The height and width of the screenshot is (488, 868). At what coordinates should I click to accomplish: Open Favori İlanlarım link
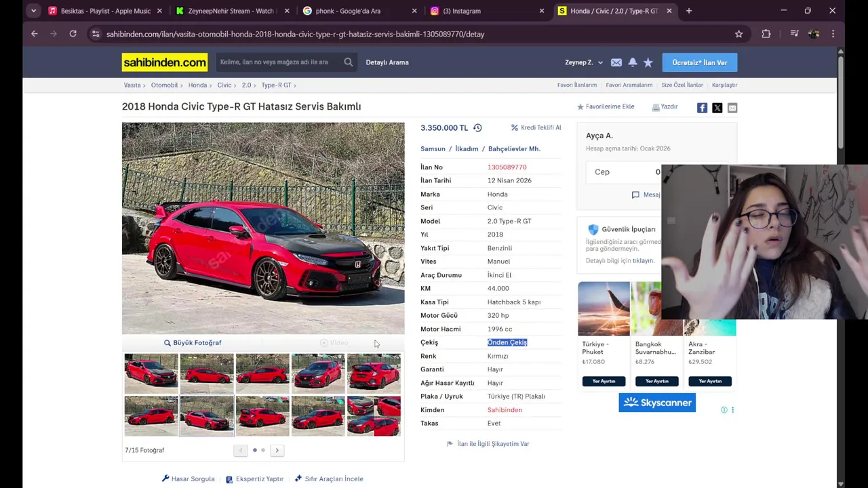(577, 85)
